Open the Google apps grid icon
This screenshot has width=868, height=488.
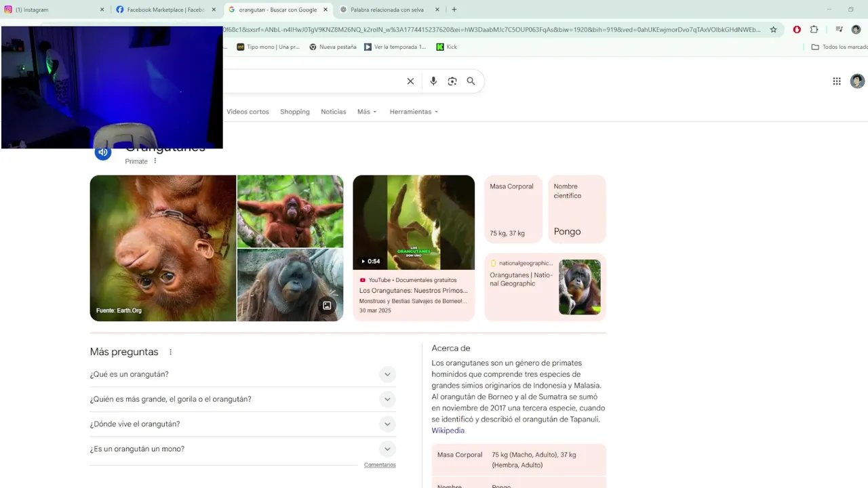[837, 81]
